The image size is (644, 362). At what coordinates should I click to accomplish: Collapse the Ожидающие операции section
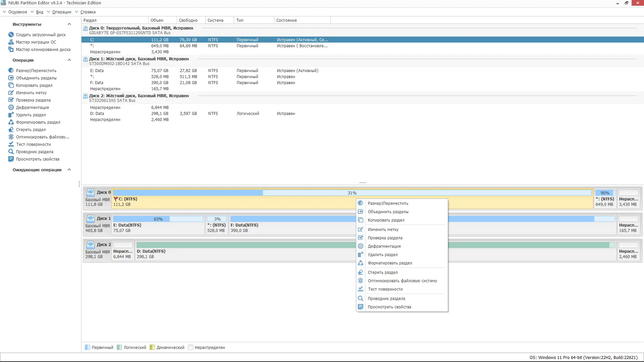tap(69, 170)
